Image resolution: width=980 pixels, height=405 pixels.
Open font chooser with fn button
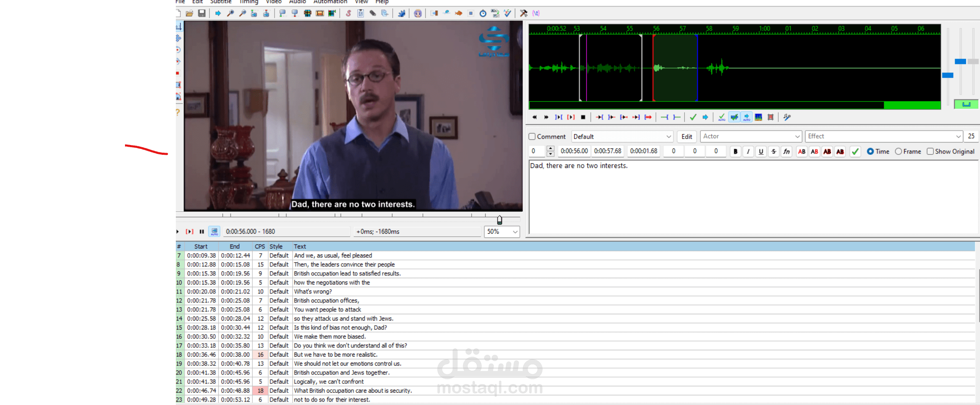point(786,151)
